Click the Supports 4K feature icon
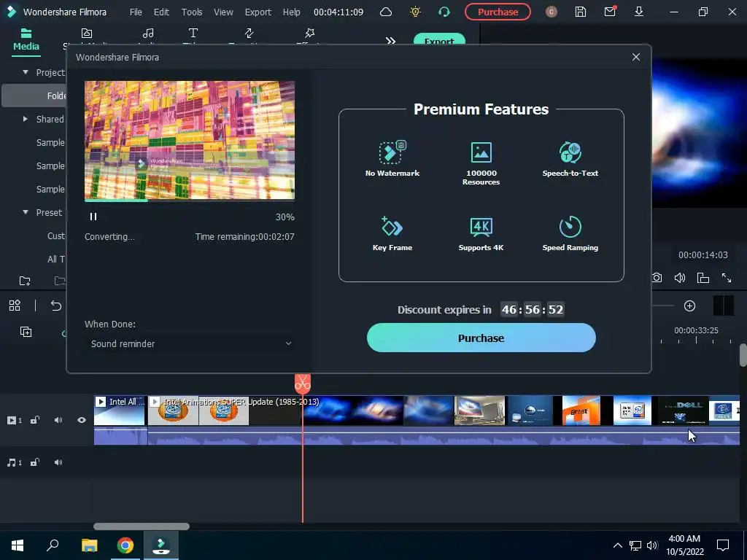 pos(481,227)
